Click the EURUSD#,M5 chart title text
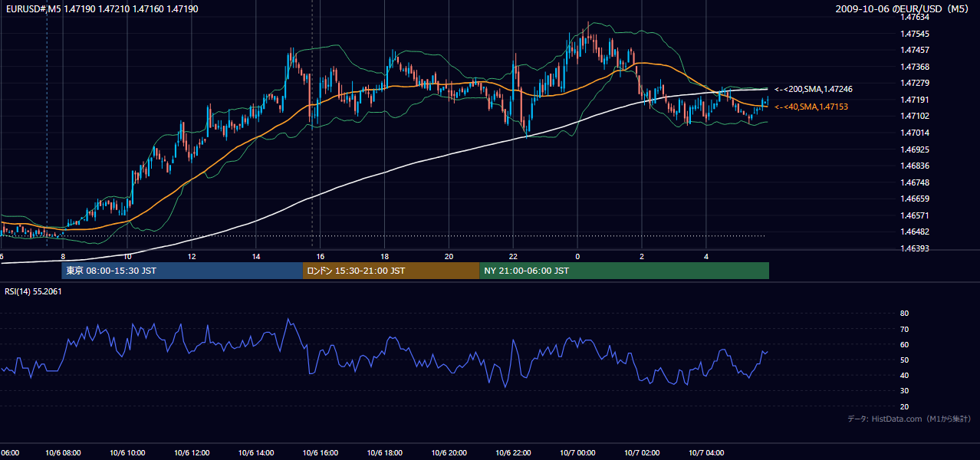 pyautogui.click(x=100, y=9)
